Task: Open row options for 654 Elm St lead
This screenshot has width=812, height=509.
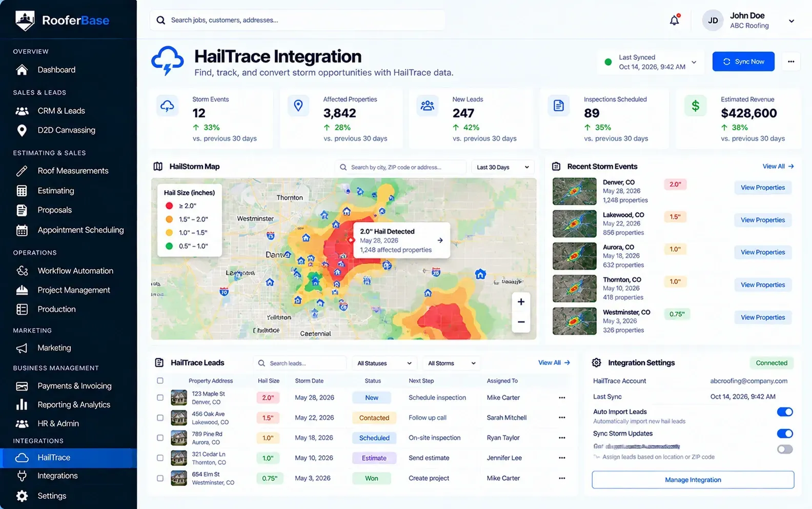Action: (562, 478)
